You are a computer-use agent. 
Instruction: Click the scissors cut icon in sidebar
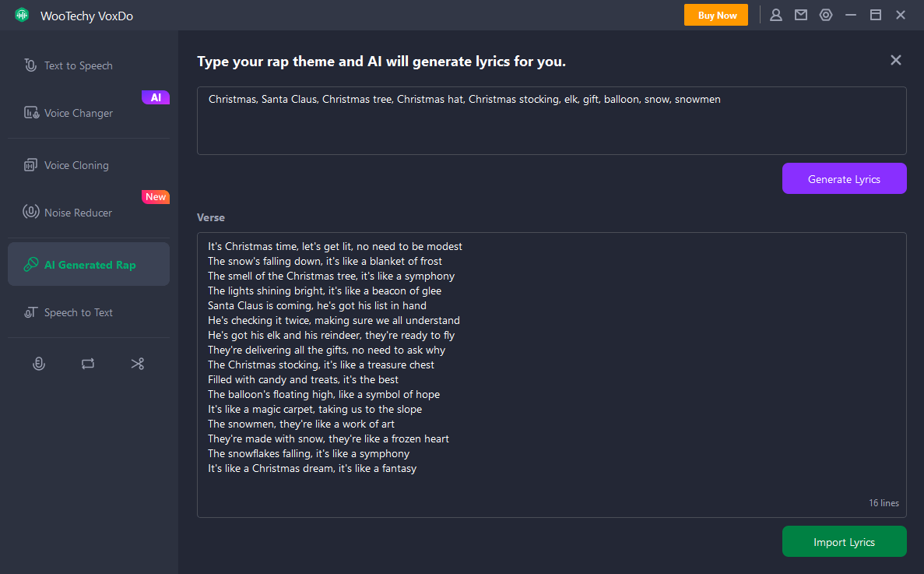[138, 364]
